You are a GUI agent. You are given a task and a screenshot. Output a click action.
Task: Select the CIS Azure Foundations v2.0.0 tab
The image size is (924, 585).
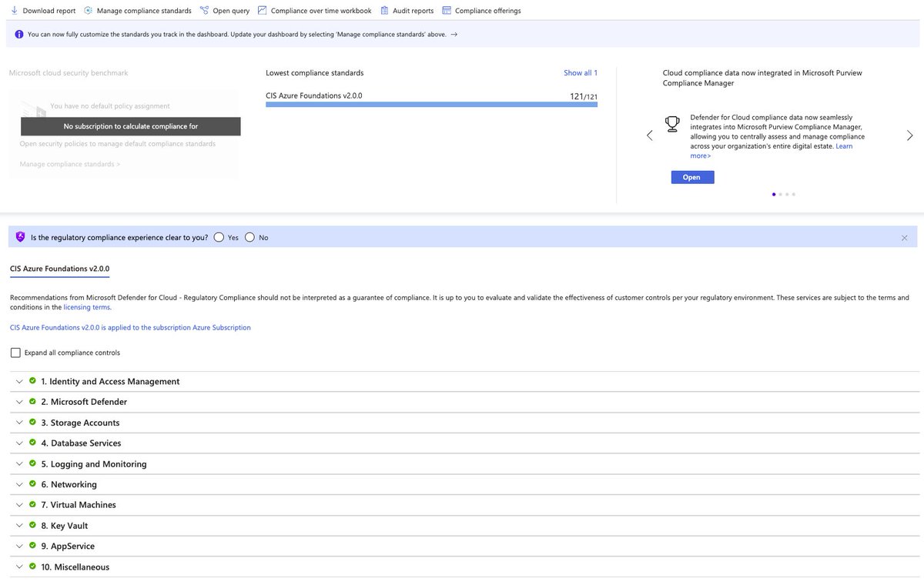[59, 269]
